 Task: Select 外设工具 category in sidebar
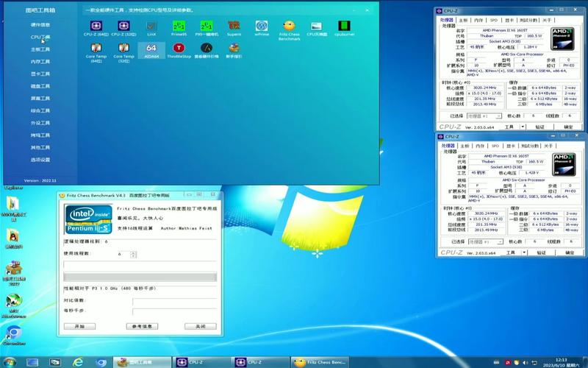[x=40, y=123]
